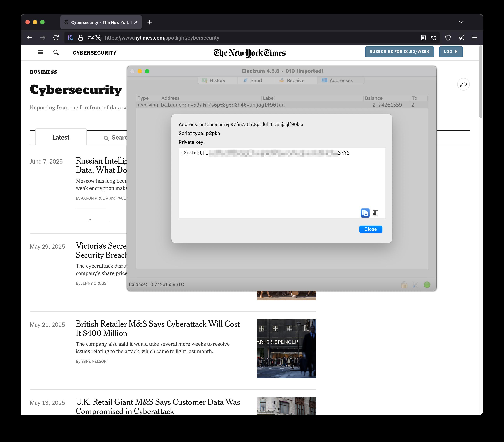This screenshot has height=442, width=504.
Task: Toggle Reader View in address bar
Action: tap(423, 38)
